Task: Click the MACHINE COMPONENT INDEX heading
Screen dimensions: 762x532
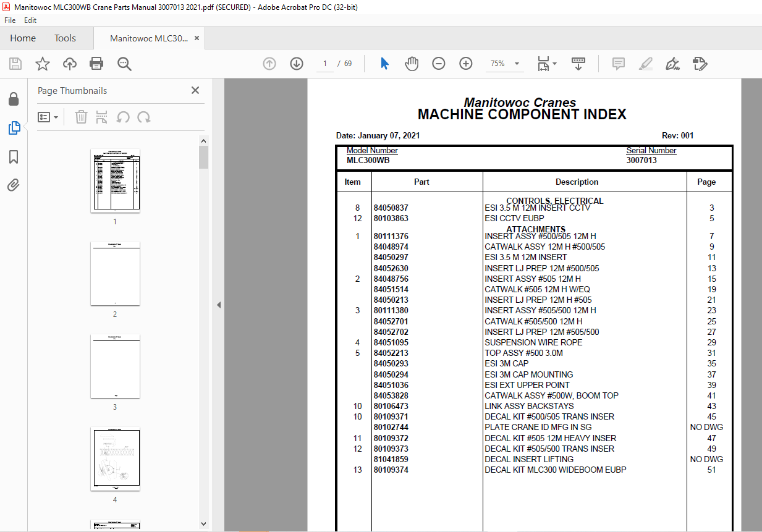Action: pyautogui.click(x=522, y=114)
